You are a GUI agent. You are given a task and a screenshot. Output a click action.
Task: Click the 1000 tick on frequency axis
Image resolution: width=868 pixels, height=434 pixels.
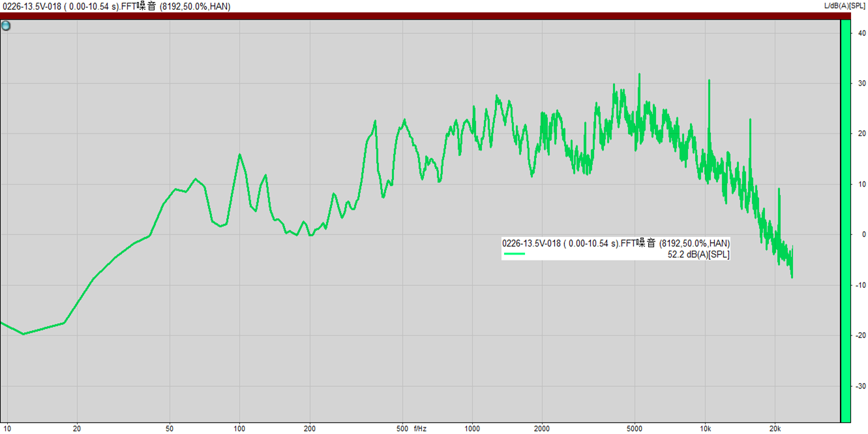471,429
